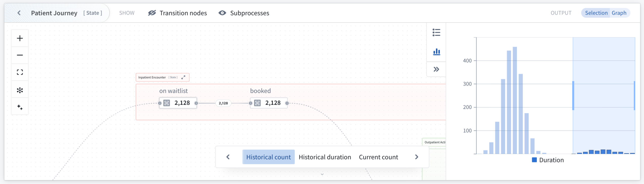Image resolution: width=644 pixels, height=184 pixels.
Task: Click the zoom-in tool
Action: [x=20, y=38]
